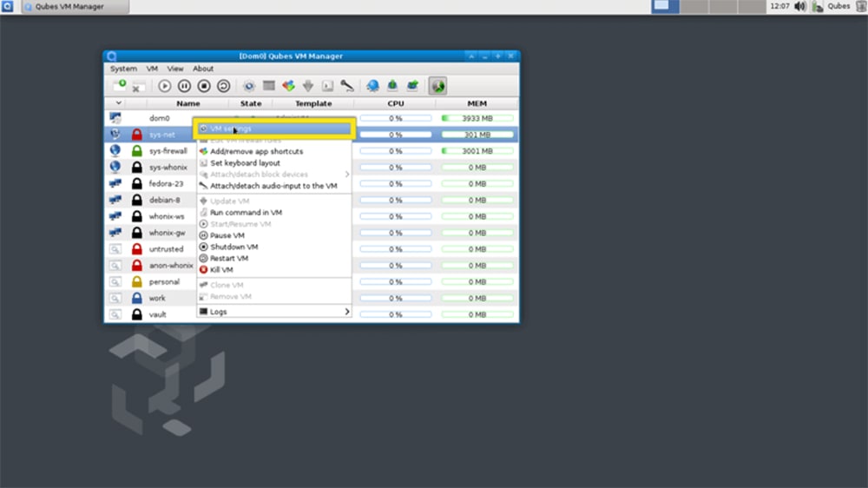Screen dimensions: 868x488
Task: Click the Pause VM toolbar icon
Action: pos(184,86)
